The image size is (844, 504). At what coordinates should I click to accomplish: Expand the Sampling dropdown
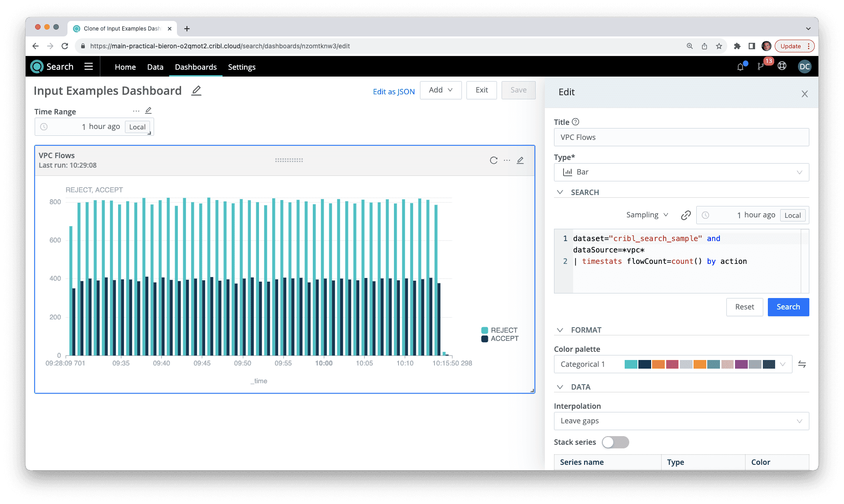647,215
